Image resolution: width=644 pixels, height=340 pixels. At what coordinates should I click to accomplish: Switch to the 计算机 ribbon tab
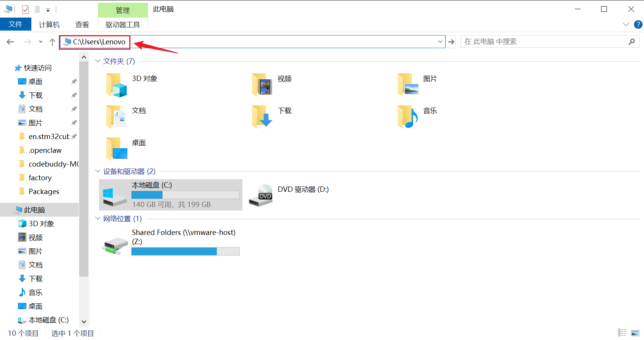[49, 24]
